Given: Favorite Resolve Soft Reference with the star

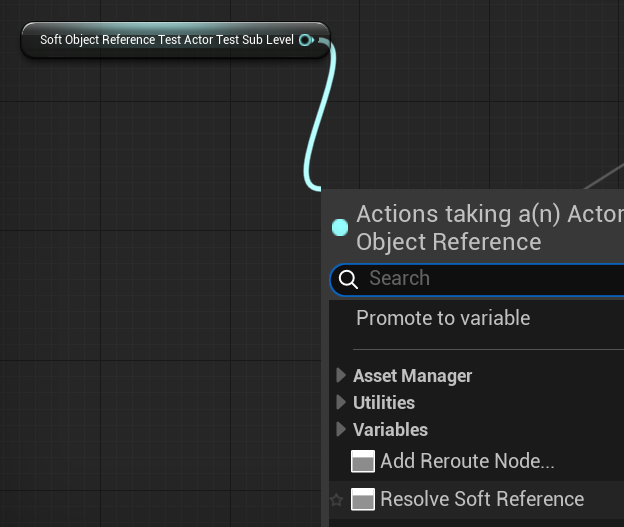Looking at the screenshot, I should click(x=337, y=500).
